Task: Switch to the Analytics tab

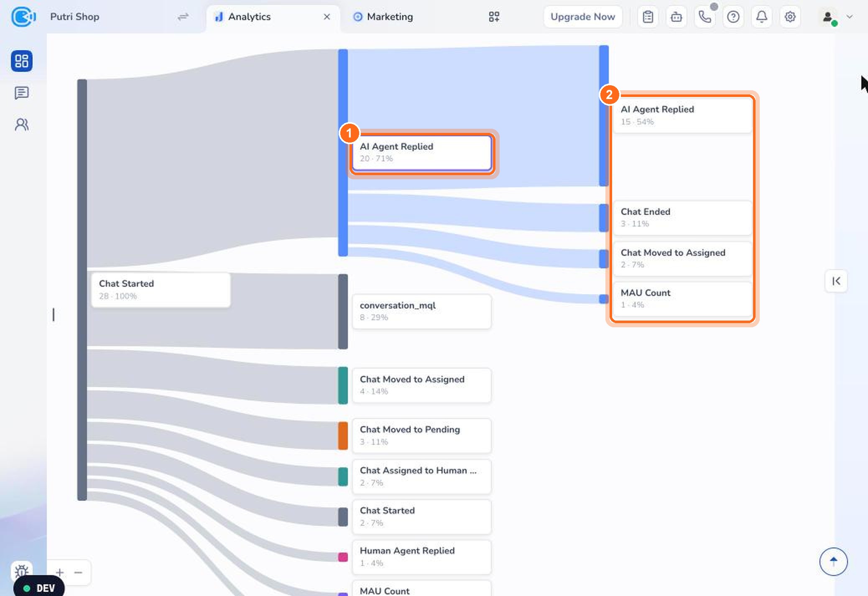Action: [250, 17]
